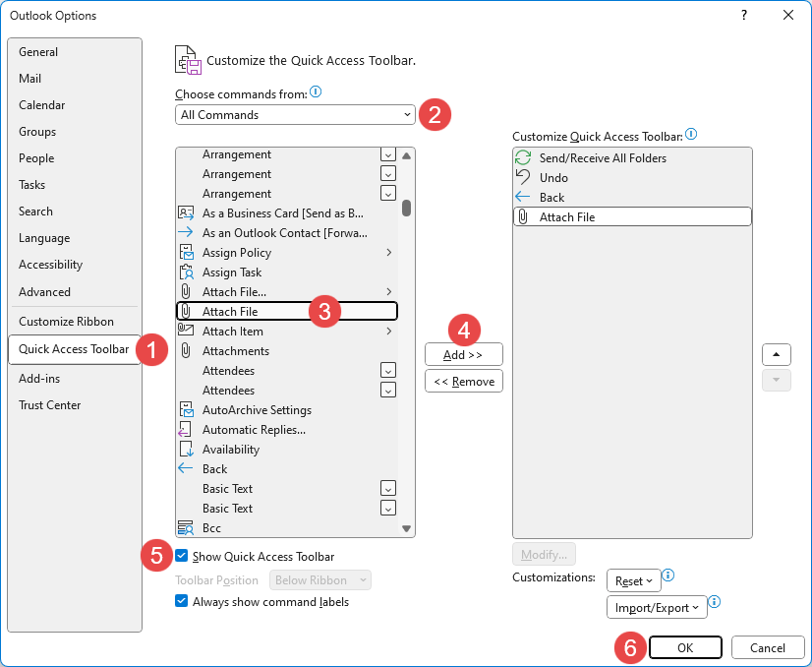Click paperclip icon of Attach File in right list
The height and width of the screenshot is (667, 812).
[x=523, y=216]
